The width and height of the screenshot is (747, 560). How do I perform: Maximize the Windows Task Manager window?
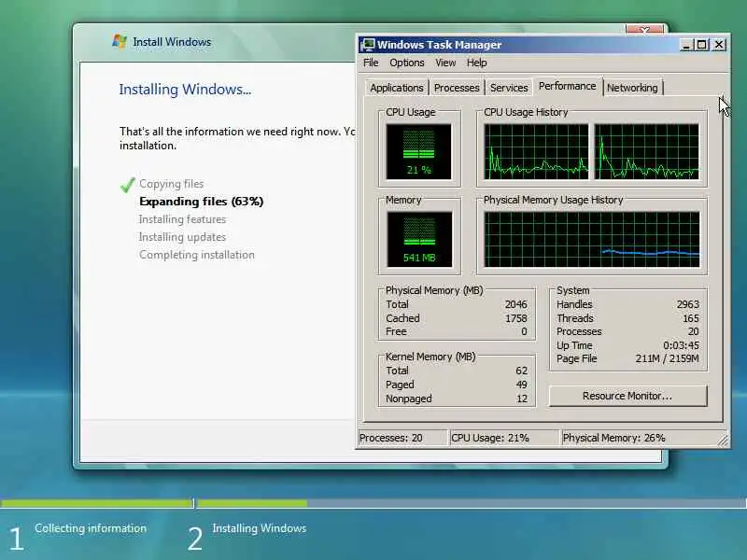point(702,45)
